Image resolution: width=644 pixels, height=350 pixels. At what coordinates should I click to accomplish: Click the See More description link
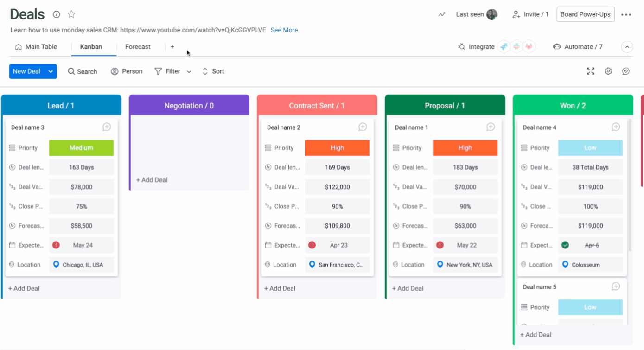284,30
